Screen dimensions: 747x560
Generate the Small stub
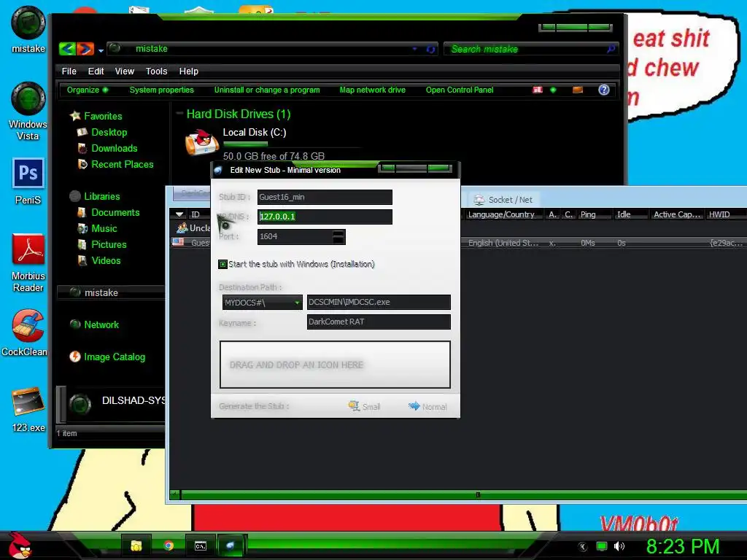click(x=365, y=406)
